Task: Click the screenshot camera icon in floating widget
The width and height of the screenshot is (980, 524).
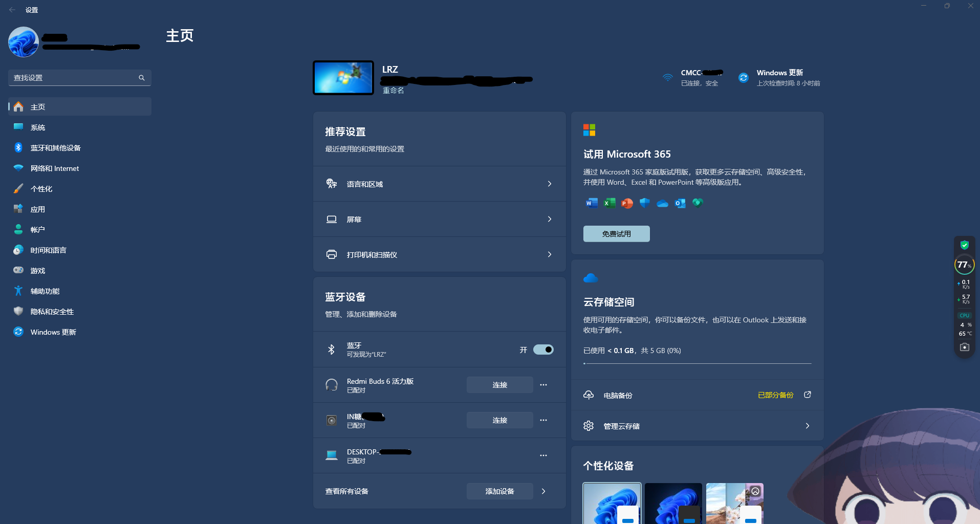Action: [964, 347]
